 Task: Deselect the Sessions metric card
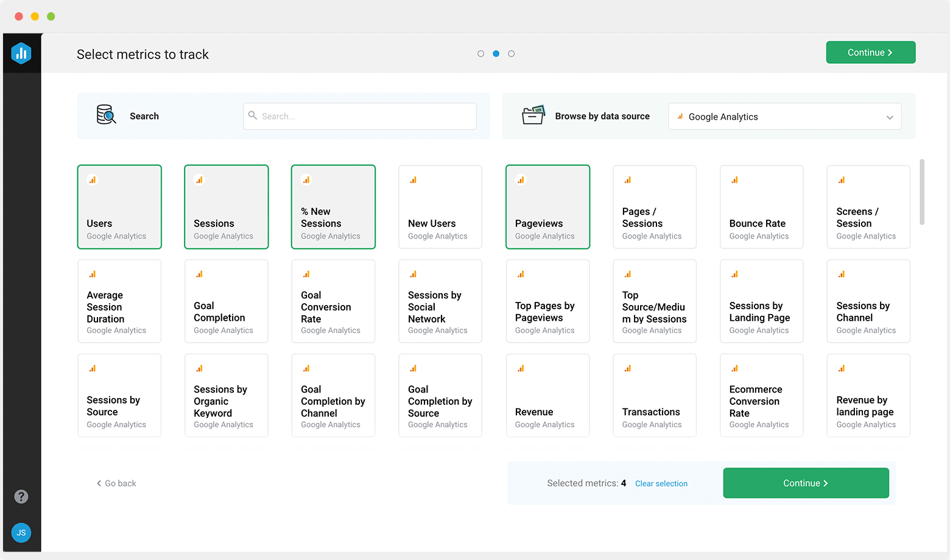[227, 207]
